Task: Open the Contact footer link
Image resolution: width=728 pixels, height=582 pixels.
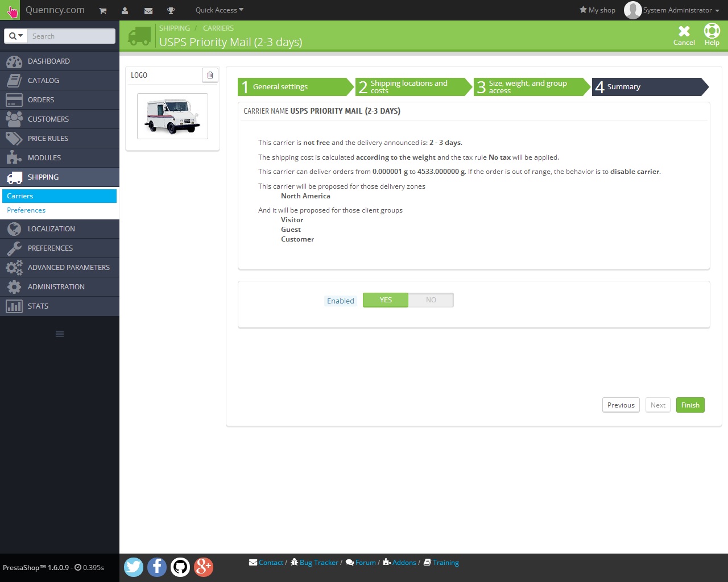Action: 266,563
